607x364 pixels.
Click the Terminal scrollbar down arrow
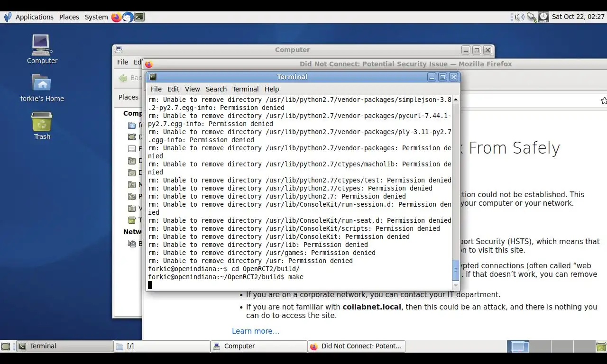coord(456,285)
